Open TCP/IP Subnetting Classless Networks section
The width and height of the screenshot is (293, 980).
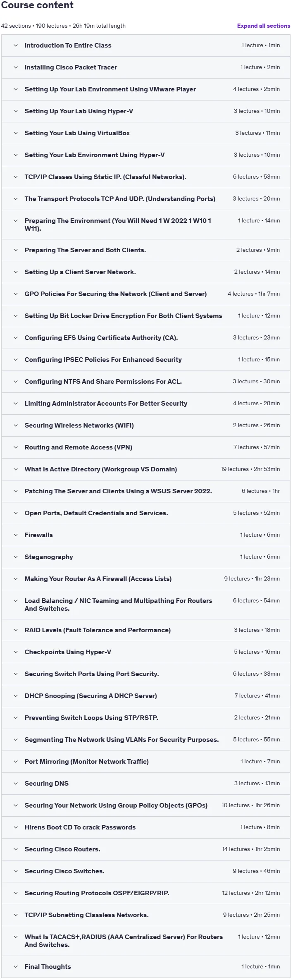pos(146,915)
